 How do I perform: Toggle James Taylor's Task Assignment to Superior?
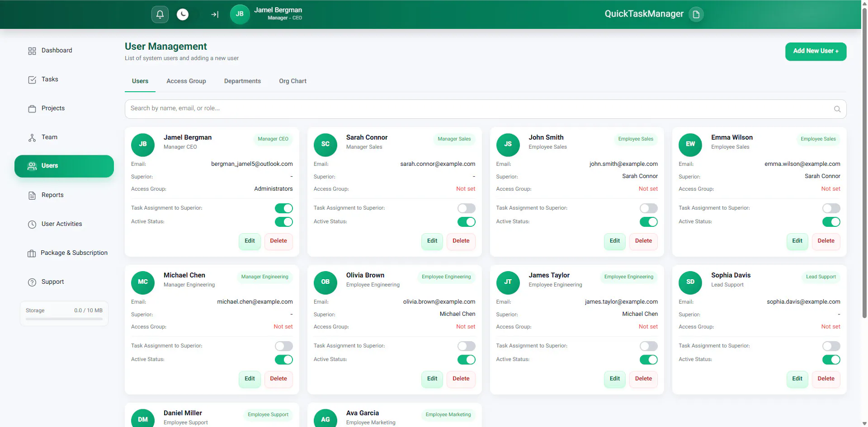click(x=649, y=346)
